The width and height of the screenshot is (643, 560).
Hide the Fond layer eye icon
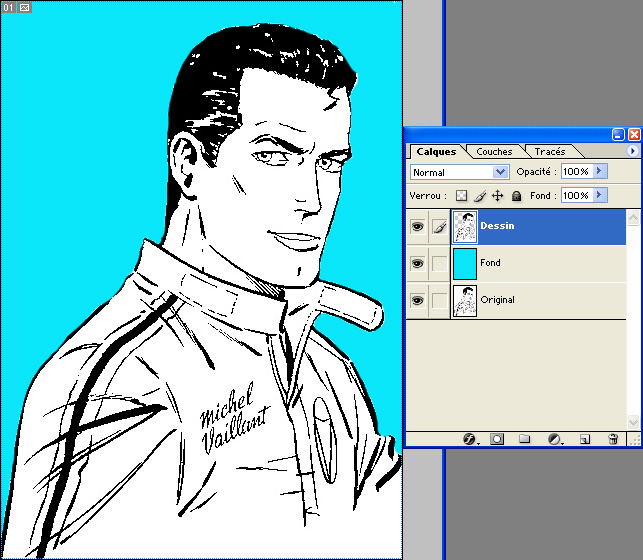click(x=417, y=264)
